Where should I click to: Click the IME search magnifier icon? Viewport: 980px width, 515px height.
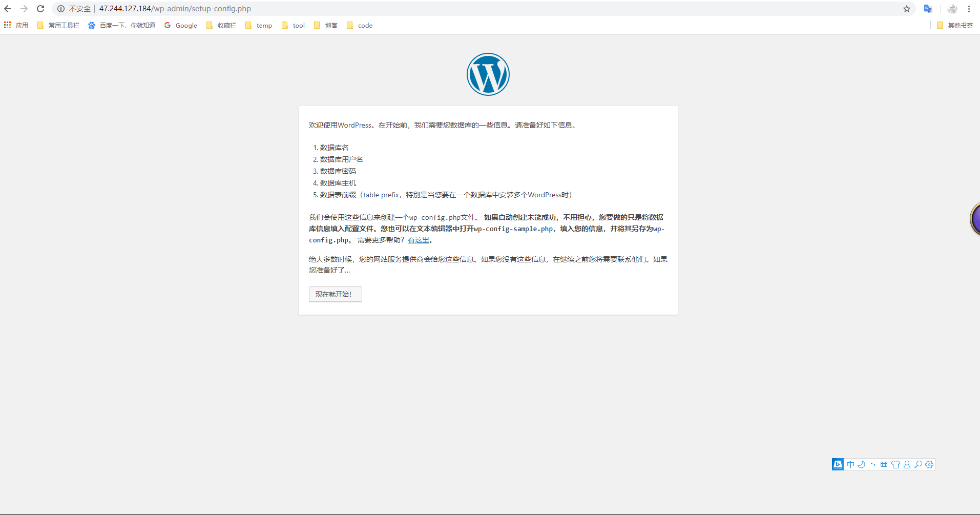918,464
